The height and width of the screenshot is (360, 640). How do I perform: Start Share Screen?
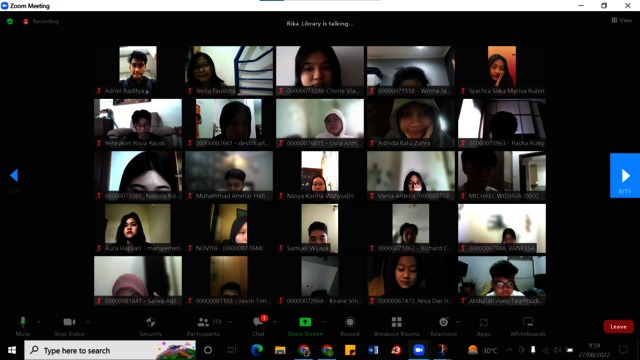[305, 326]
